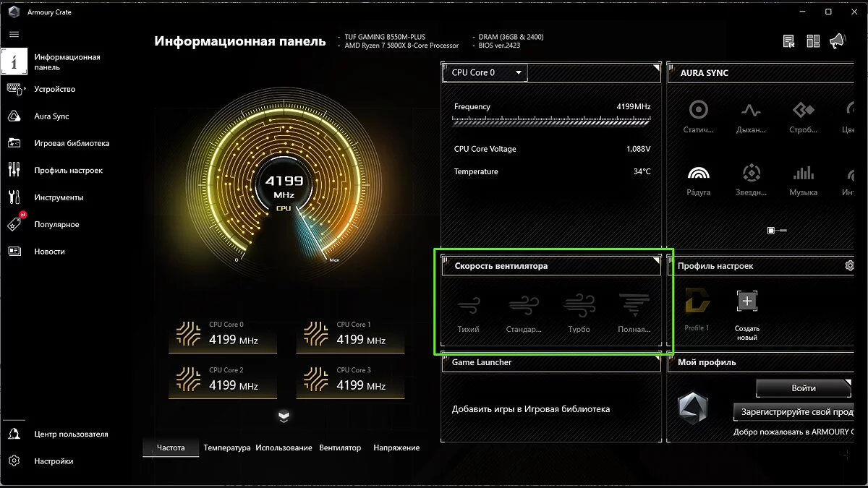Click the Aura Sync page indicator

[x=777, y=231]
